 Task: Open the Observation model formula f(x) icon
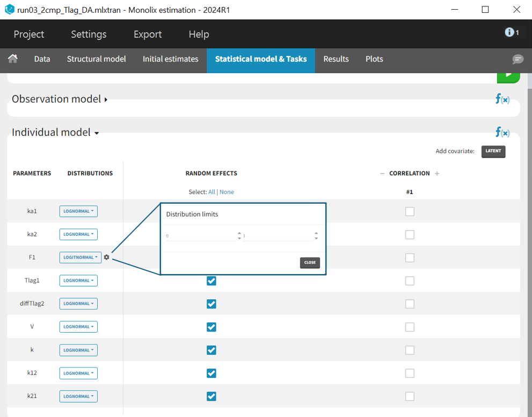[x=502, y=99]
